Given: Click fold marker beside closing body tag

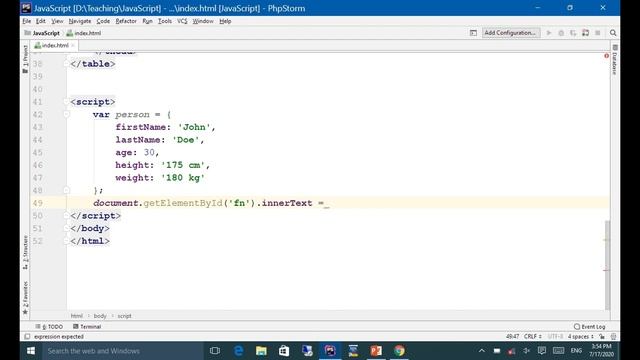Looking at the screenshot, I should click(x=66, y=228).
